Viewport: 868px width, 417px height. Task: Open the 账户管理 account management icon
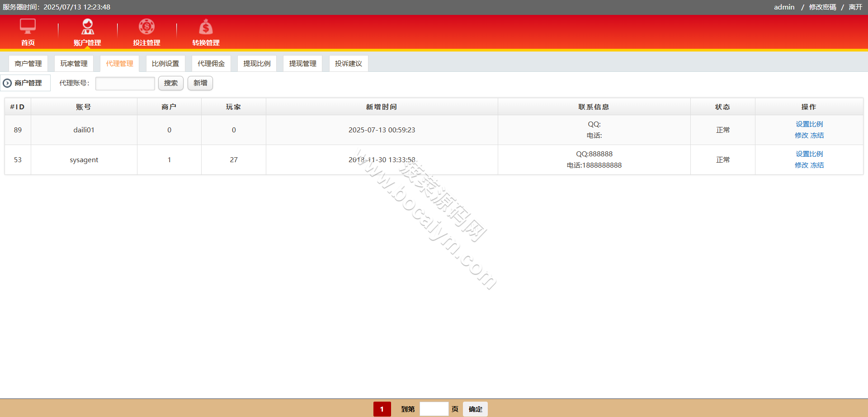click(87, 26)
